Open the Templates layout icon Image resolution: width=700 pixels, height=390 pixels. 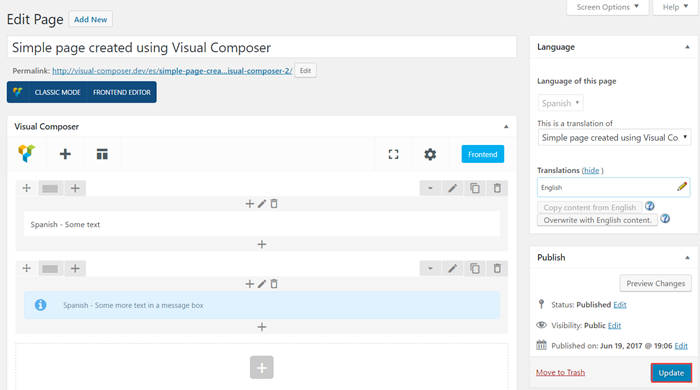click(x=102, y=154)
